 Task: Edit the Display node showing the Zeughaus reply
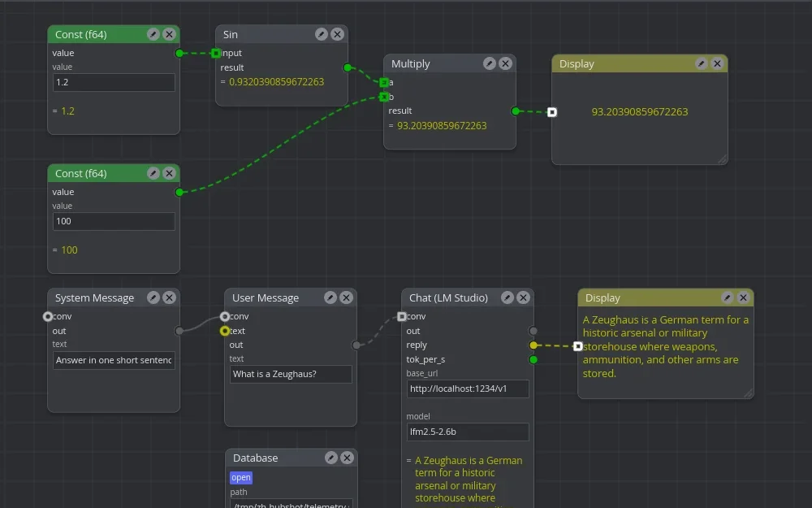(x=727, y=297)
